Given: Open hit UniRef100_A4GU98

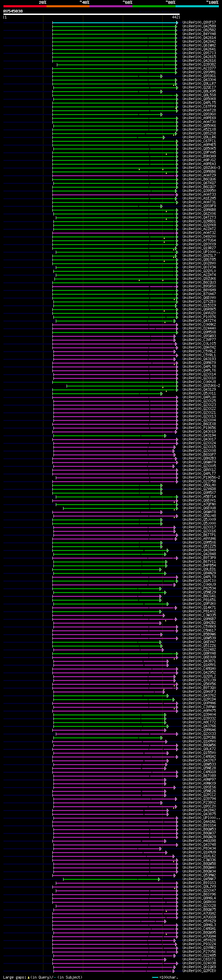Looking at the screenshot, I should click(199, 841).
